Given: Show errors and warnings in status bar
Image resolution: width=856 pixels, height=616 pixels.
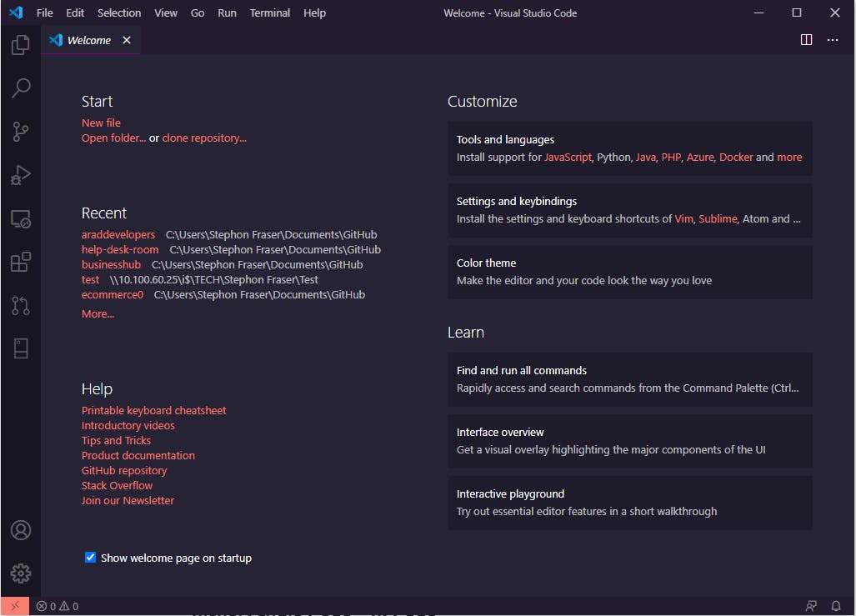Looking at the screenshot, I should (58, 606).
